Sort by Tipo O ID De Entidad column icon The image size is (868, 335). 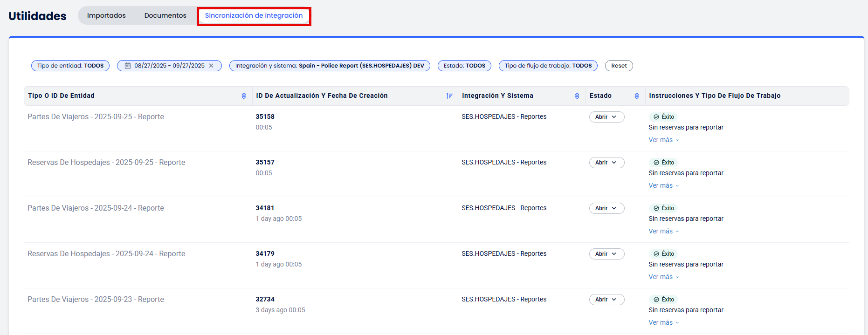point(243,96)
